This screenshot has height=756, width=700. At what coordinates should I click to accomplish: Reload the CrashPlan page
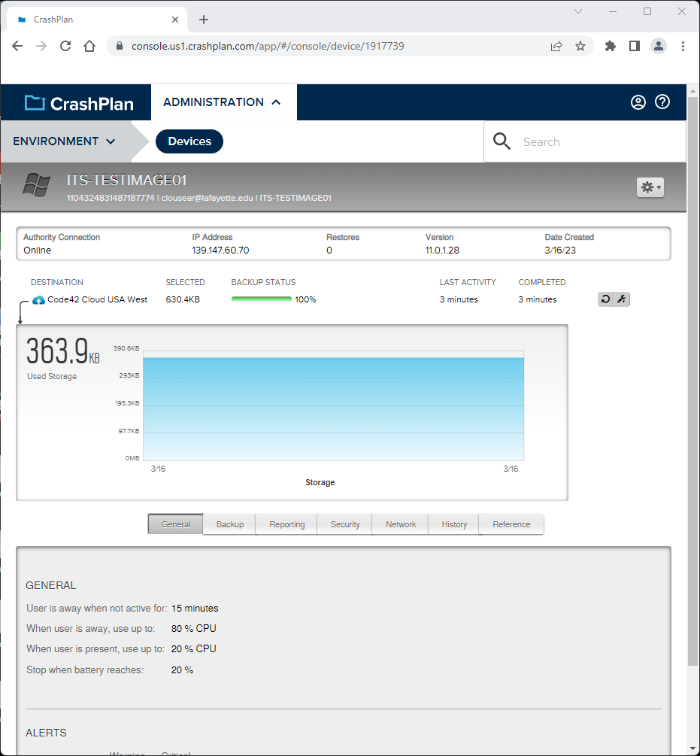[x=65, y=46]
